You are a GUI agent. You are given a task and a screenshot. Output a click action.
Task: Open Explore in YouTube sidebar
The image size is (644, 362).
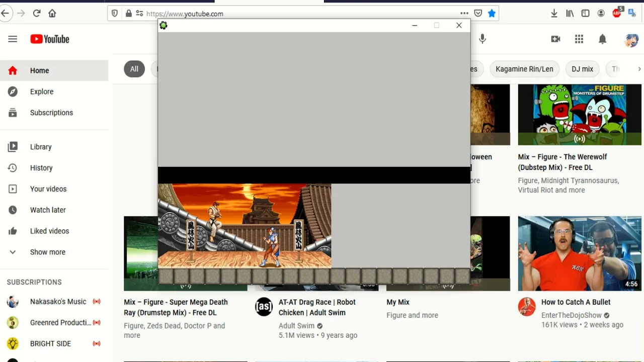click(x=54, y=92)
